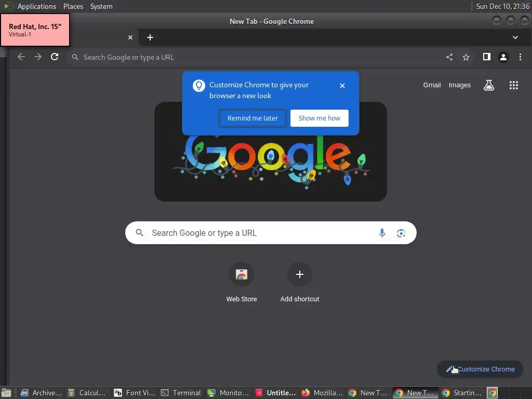The width and height of the screenshot is (532, 399).
Task: Open the System menu
Action: click(x=101, y=6)
